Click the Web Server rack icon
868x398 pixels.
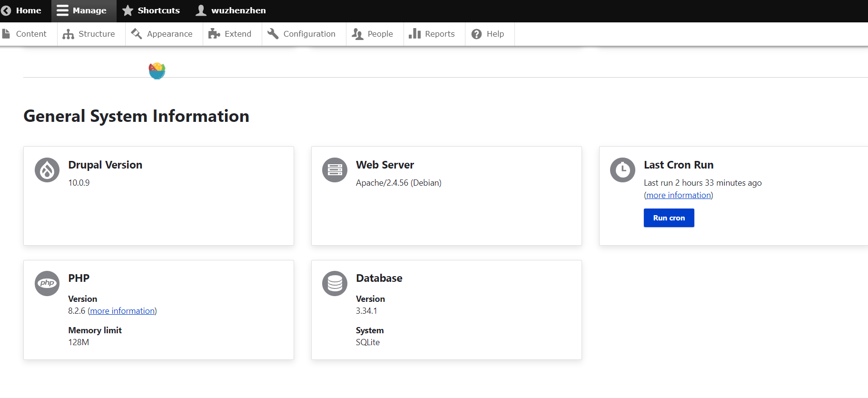335,170
